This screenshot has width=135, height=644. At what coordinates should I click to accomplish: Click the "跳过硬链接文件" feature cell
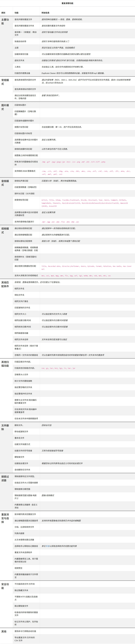tap(26, 606)
